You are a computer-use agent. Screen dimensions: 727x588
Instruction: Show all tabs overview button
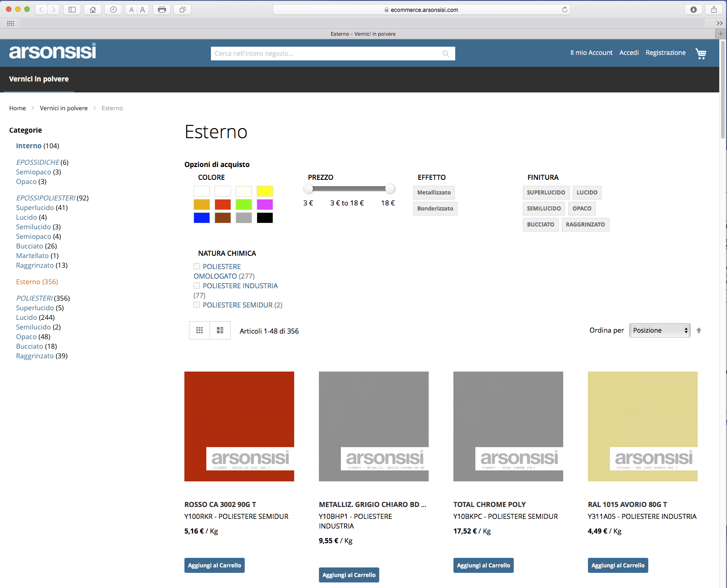183,10
